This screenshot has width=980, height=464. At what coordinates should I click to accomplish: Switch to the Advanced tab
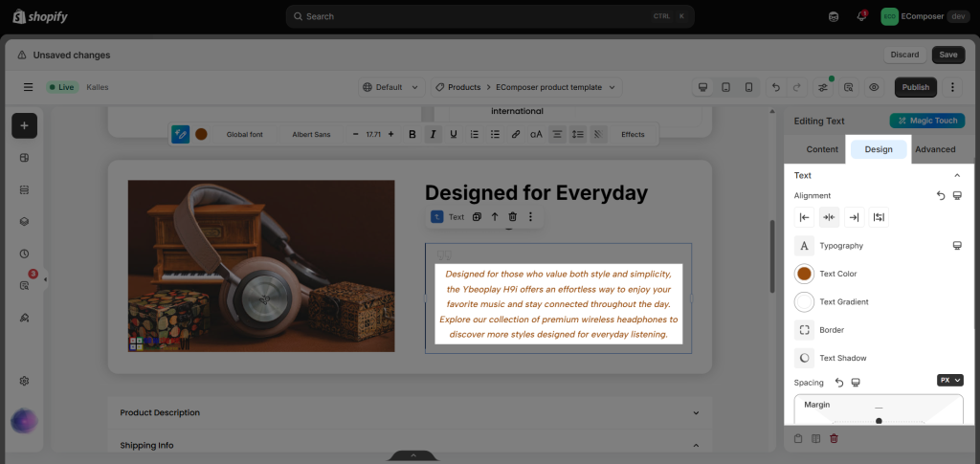935,149
